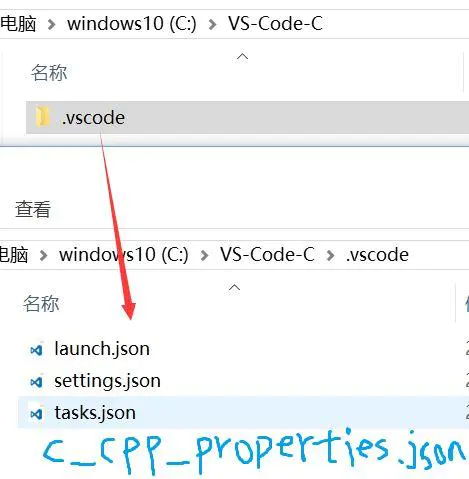Select the .vscode folder icon

coord(43,117)
